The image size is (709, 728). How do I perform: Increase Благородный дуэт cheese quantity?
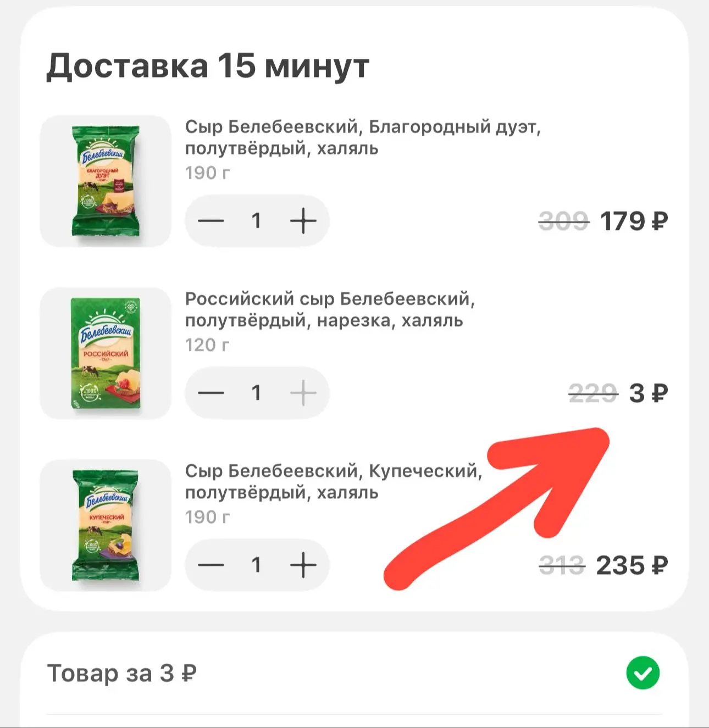click(303, 221)
